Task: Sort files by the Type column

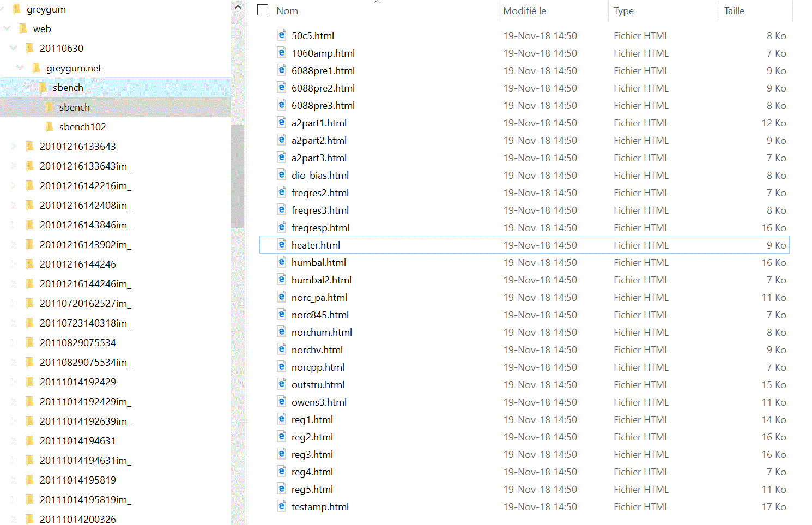Action: (x=623, y=11)
